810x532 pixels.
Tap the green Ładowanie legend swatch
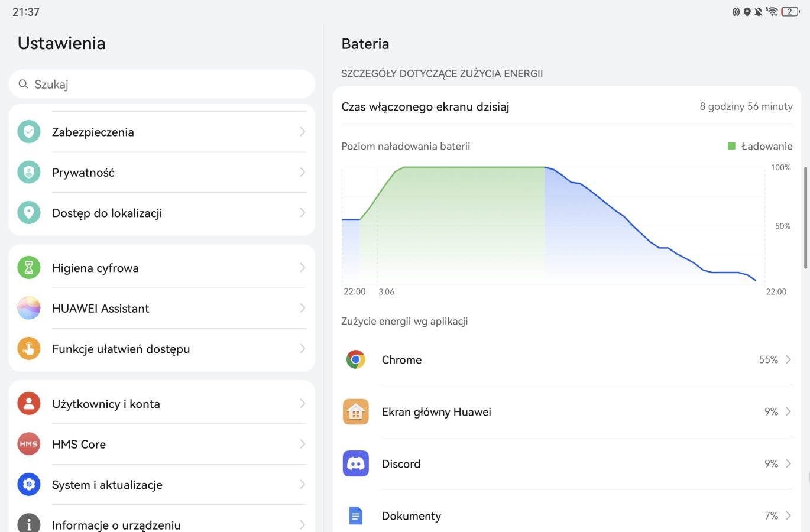pyautogui.click(x=731, y=146)
